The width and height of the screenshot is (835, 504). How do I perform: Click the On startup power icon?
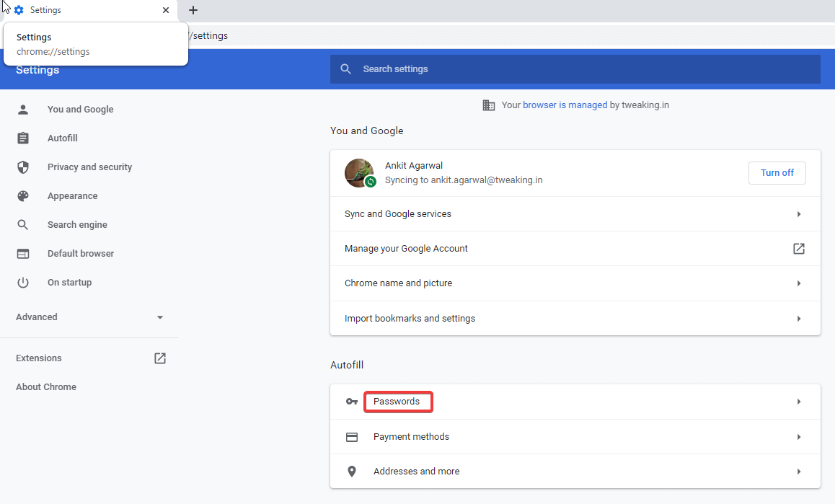point(23,283)
